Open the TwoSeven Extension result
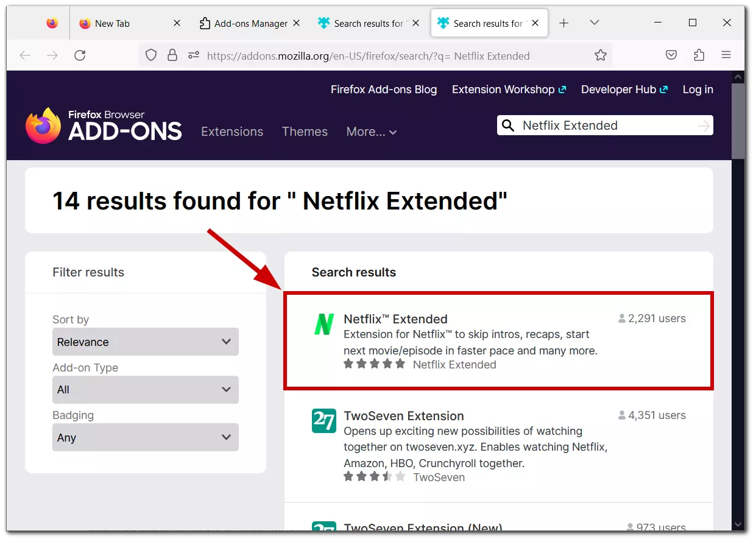The image size is (756, 542). point(404,416)
